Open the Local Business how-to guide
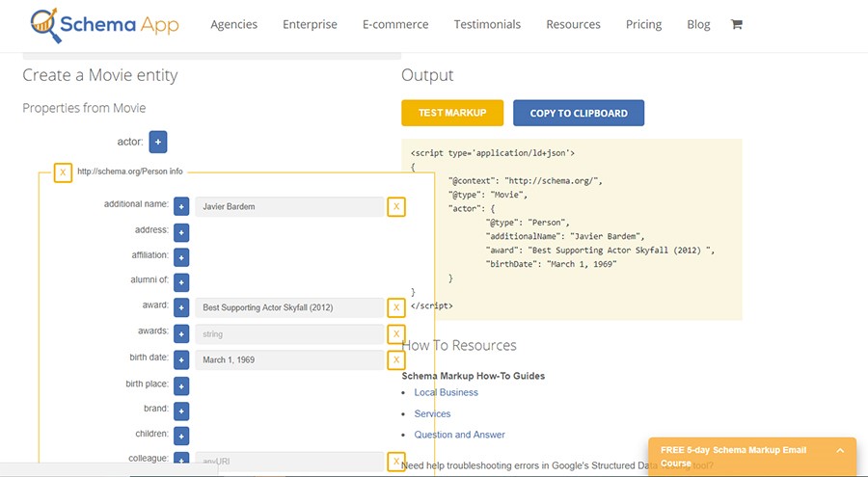The image size is (868, 477). click(x=446, y=392)
